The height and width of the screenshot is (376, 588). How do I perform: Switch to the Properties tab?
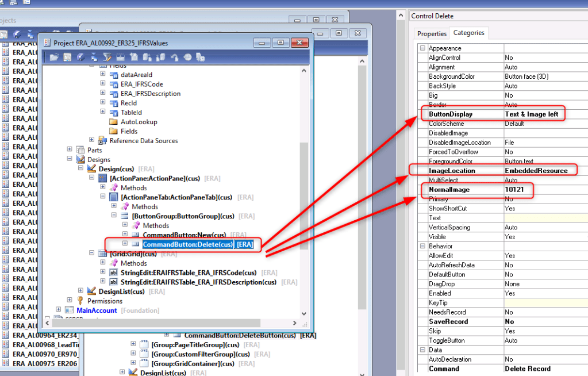tap(431, 33)
